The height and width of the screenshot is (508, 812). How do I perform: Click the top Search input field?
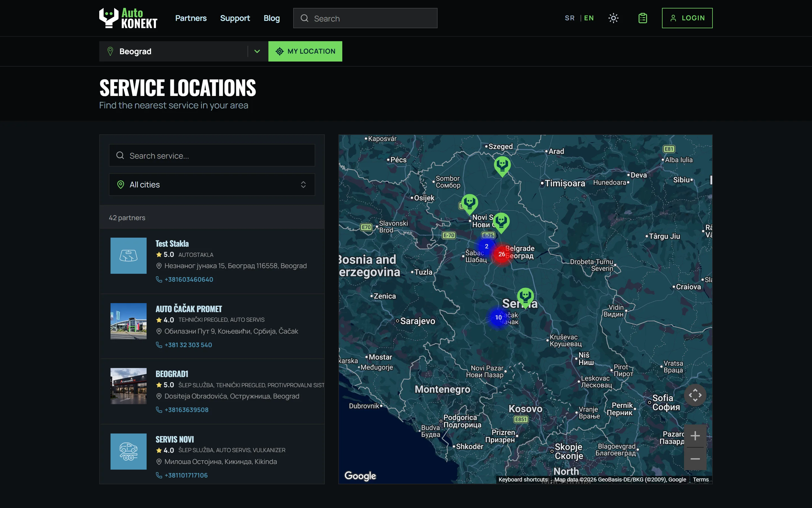point(365,18)
